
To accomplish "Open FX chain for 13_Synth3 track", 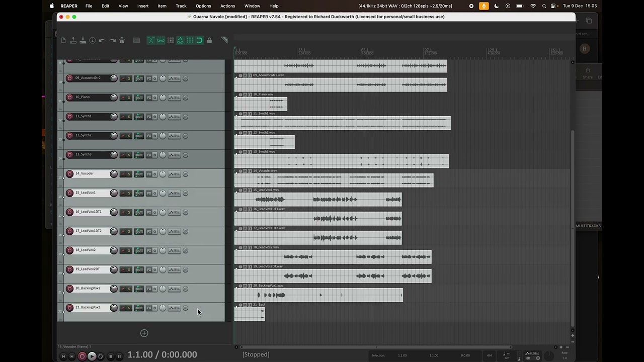I will click(149, 155).
